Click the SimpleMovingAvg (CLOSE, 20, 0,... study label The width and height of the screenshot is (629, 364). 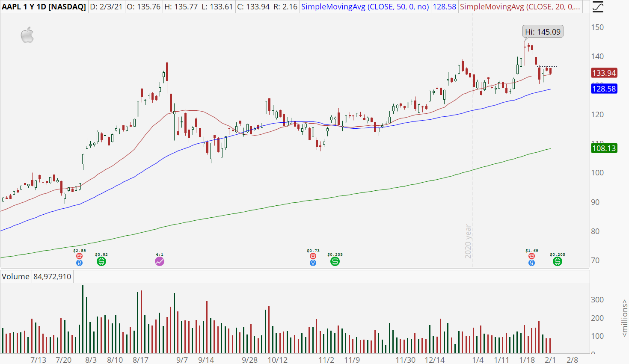click(520, 7)
